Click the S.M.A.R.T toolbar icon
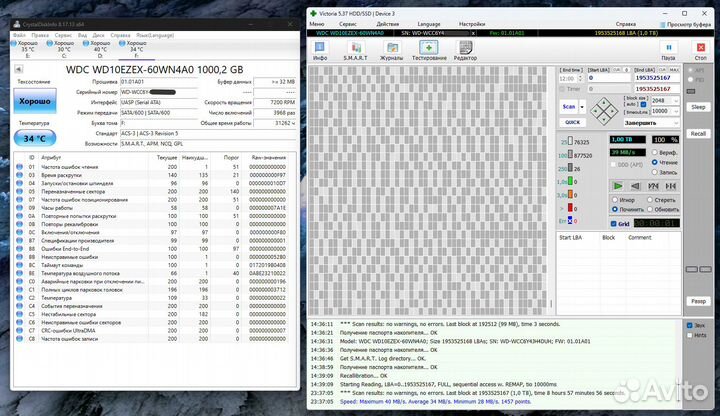The image size is (720, 416). pos(355,53)
